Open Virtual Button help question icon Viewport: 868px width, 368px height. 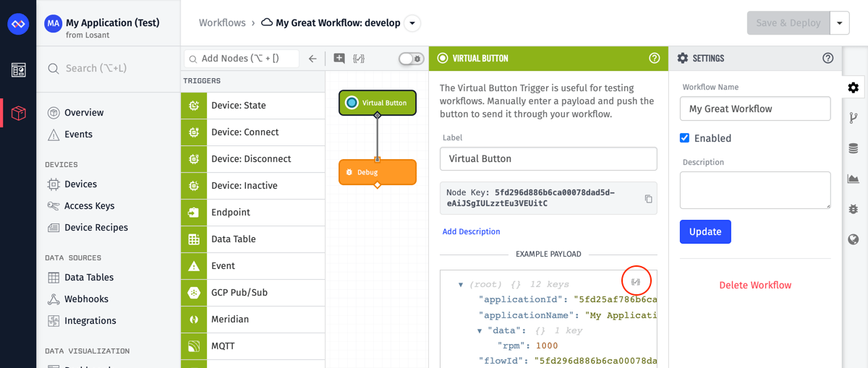[x=655, y=59]
